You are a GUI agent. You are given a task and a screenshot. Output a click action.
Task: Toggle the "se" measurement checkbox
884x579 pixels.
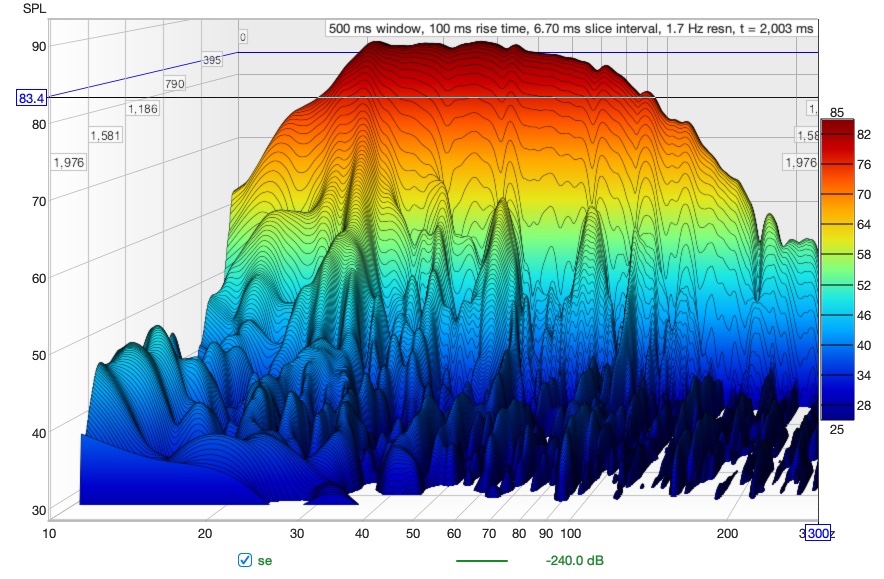(x=245, y=560)
